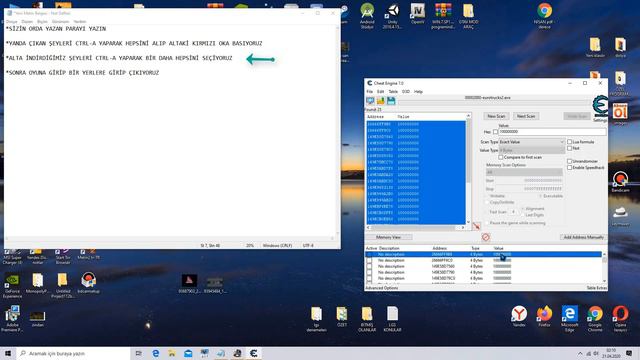This screenshot has width=640, height=360.
Task: Toggle Active checkbox for address 14983807790 row
Action: 369,272
